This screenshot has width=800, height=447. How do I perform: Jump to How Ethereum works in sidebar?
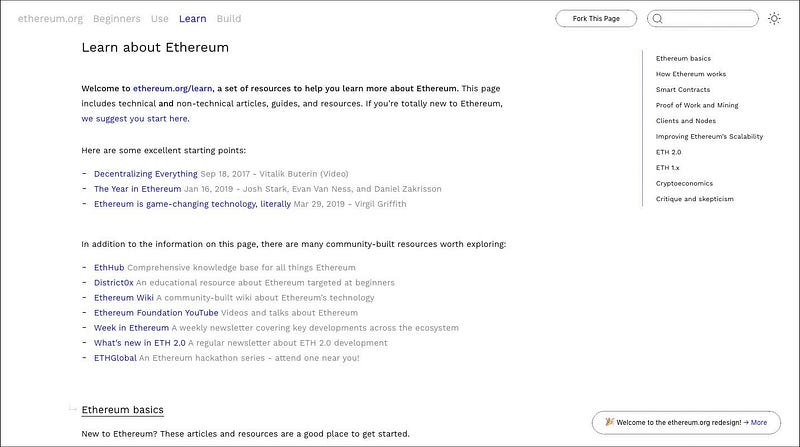click(x=691, y=74)
